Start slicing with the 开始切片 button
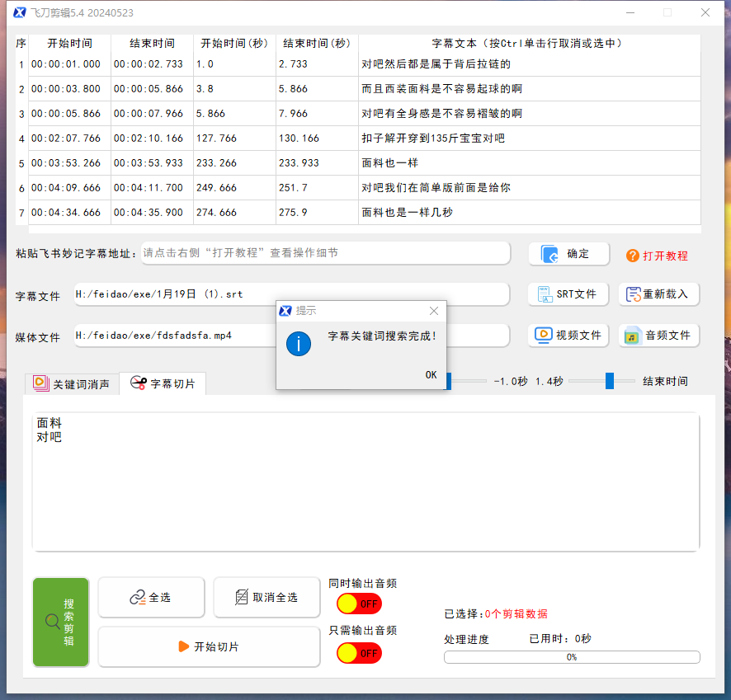 pyautogui.click(x=209, y=646)
